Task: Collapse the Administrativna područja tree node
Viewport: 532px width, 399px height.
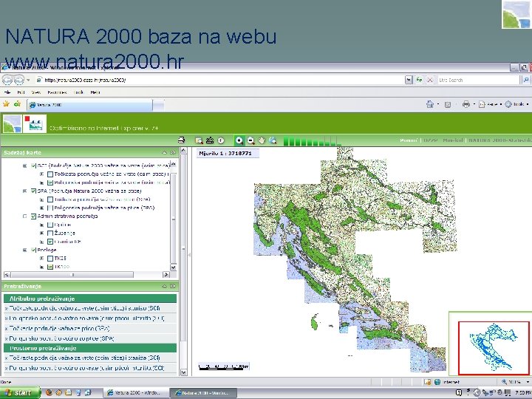Action: [25, 216]
